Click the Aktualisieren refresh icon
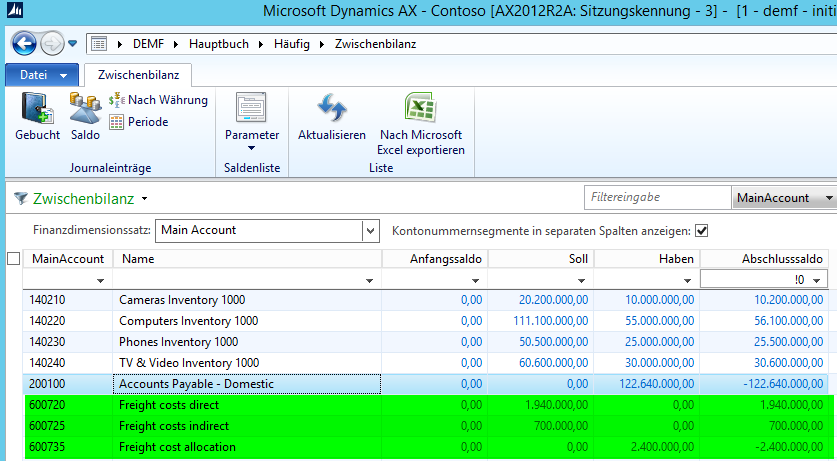The height and width of the screenshot is (461, 837). coord(331,107)
